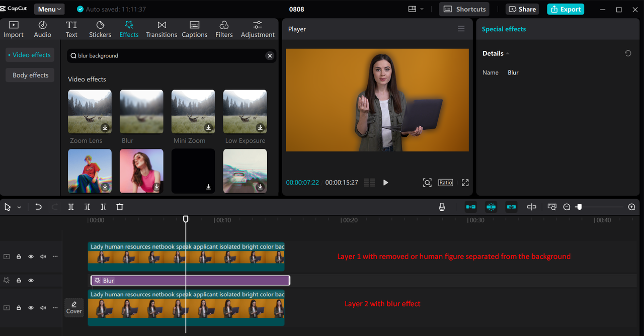Download the Low Exposure effect

[x=260, y=128]
